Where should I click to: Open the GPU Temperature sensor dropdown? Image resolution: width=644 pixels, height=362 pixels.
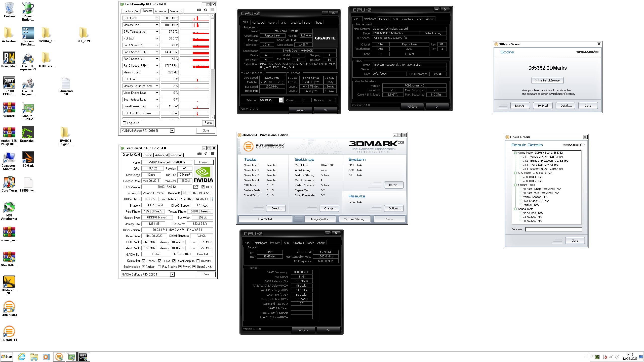pyautogui.click(x=157, y=32)
